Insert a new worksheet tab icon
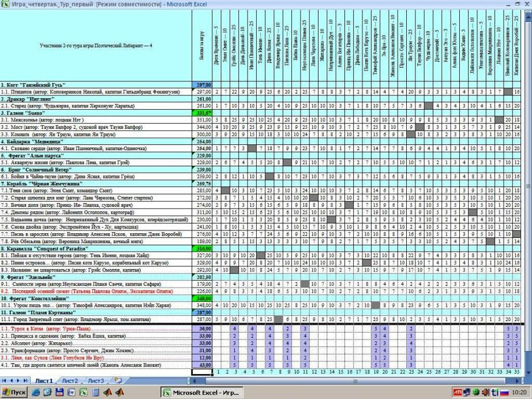The image size is (532, 399). point(118,381)
